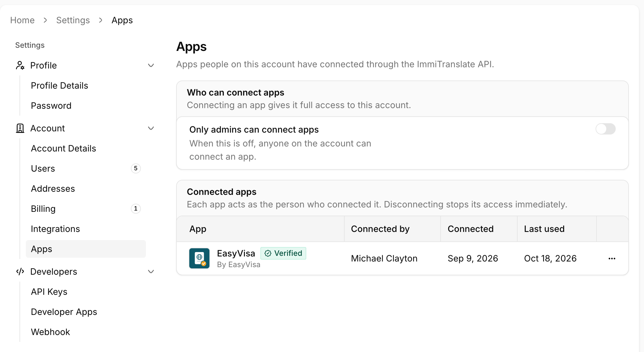
Task: Open API Keys page
Action: (x=86, y=292)
